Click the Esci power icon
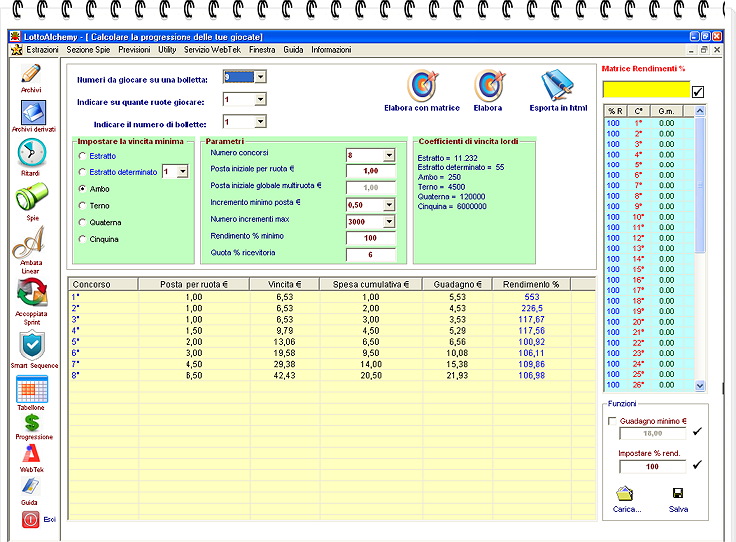The image size is (736, 542). tap(31, 519)
